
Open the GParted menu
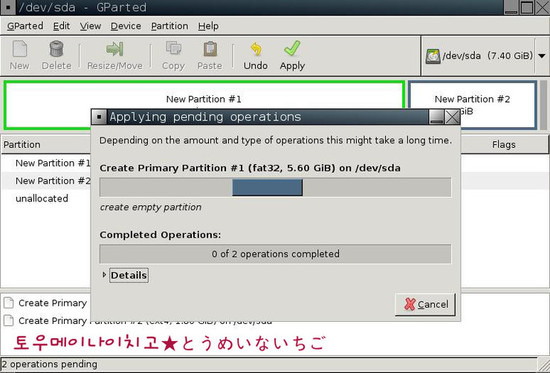[25, 26]
